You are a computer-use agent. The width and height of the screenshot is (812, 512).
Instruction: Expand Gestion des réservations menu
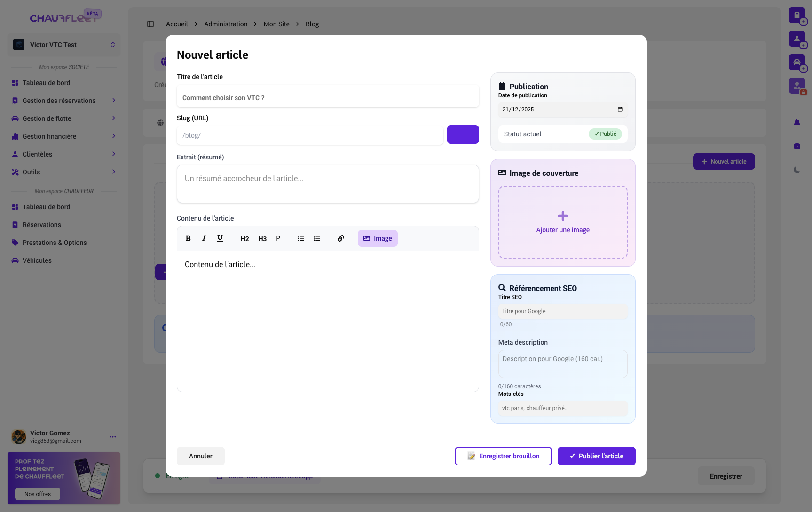coord(64,101)
